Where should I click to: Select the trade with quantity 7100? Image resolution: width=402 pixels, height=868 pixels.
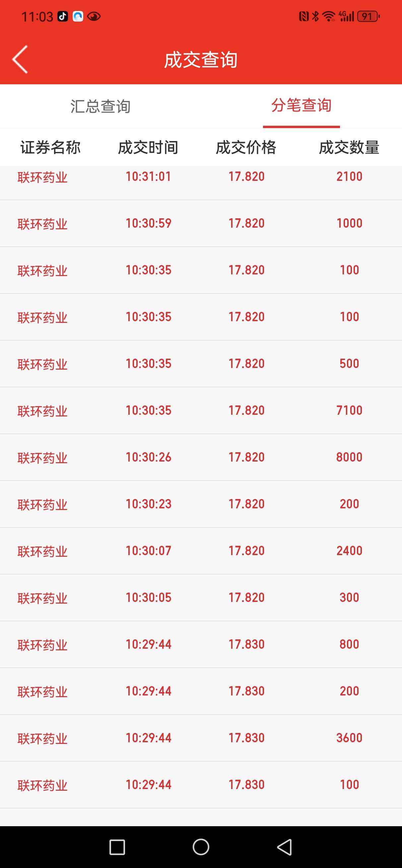pos(201,410)
